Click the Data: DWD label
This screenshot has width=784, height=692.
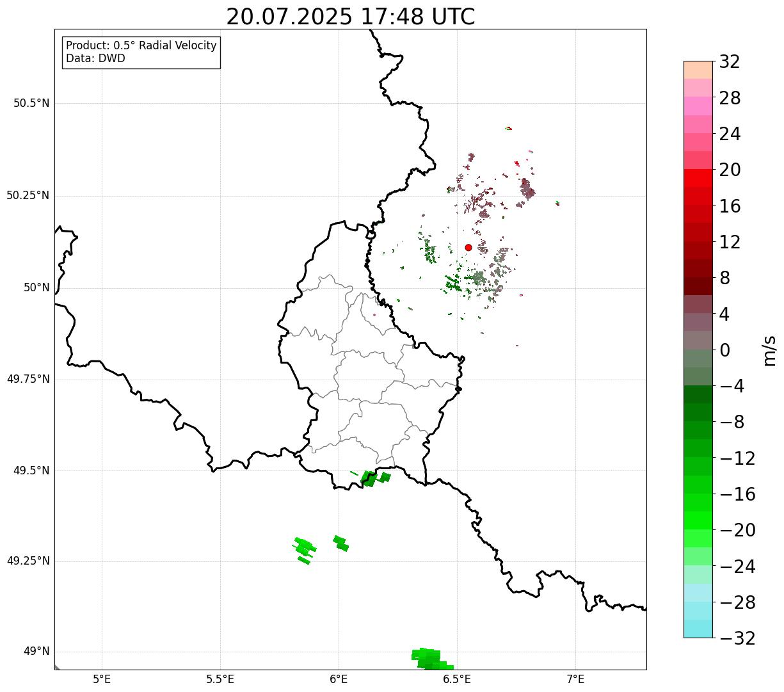coord(95,58)
